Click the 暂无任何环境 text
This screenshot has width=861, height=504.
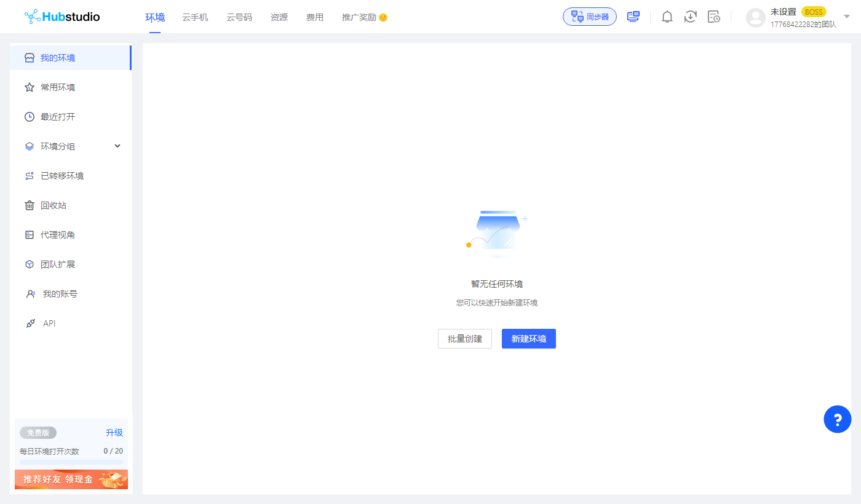(497, 284)
